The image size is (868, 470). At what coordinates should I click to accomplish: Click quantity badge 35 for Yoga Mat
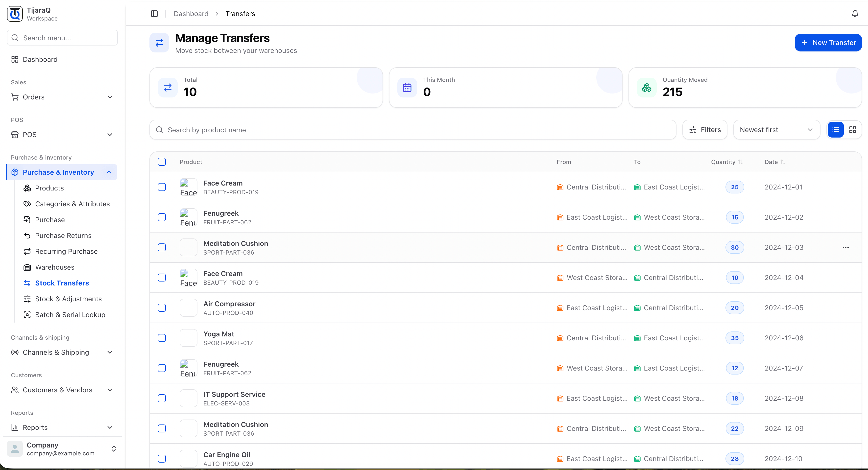tap(735, 338)
